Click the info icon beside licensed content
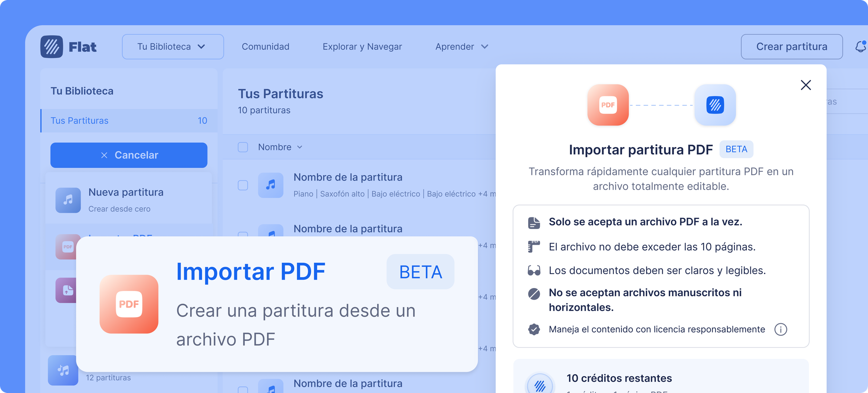Viewport: 868px width, 393px height. click(x=780, y=330)
